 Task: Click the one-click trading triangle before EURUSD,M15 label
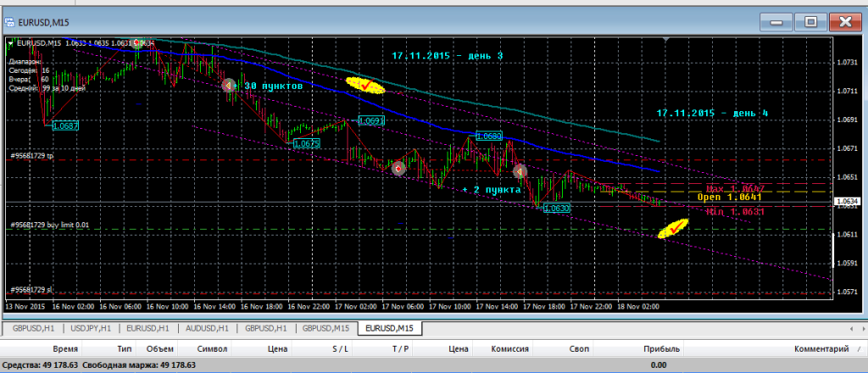pos(11,42)
